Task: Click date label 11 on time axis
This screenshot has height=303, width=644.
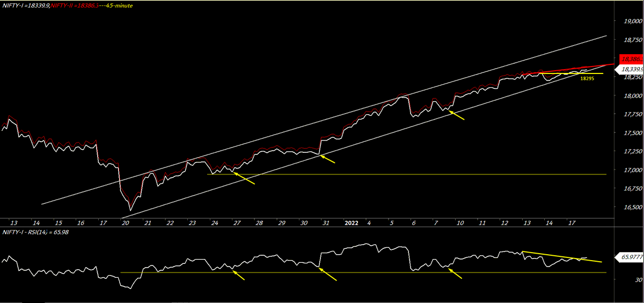Action: point(482,222)
